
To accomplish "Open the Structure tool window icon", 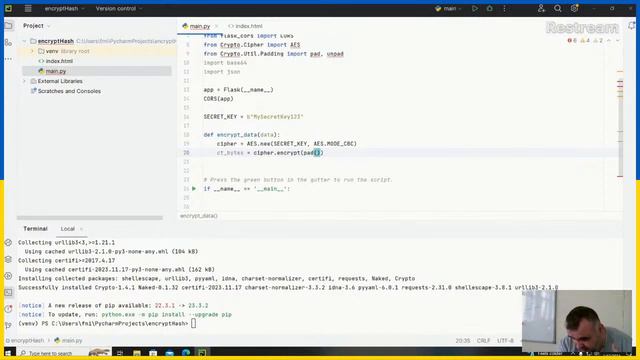I will [8, 42].
